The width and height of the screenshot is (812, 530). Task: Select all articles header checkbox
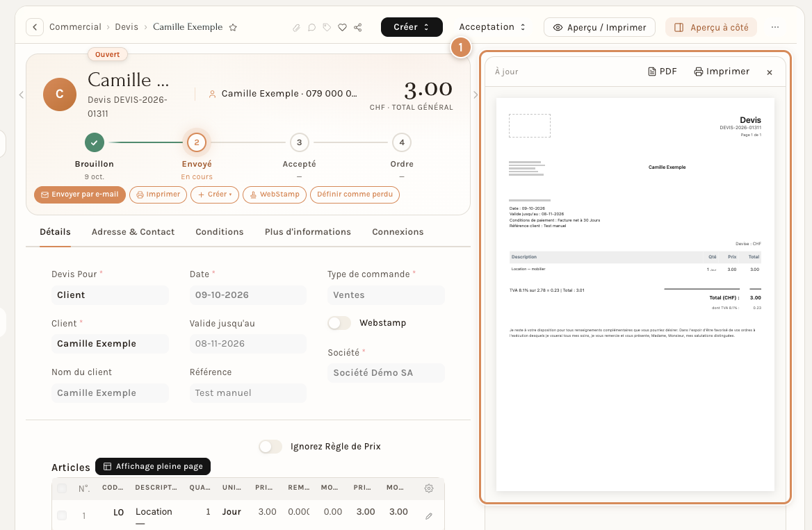[x=62, y=488]
